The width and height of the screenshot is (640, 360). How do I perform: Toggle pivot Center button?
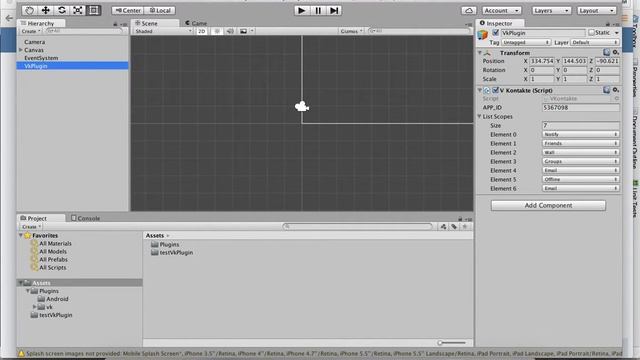click(x=128, y=11)
